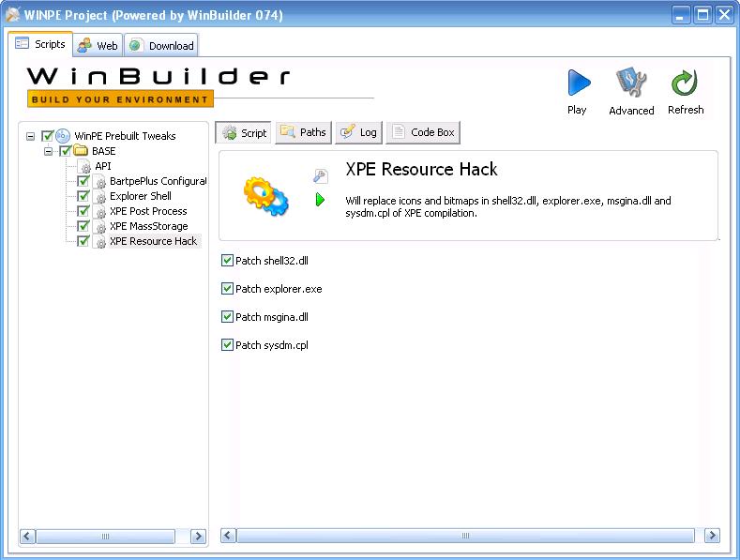Uncheck Patch shell32.dll
Screen dimensions: 740x560
(227, 260)
